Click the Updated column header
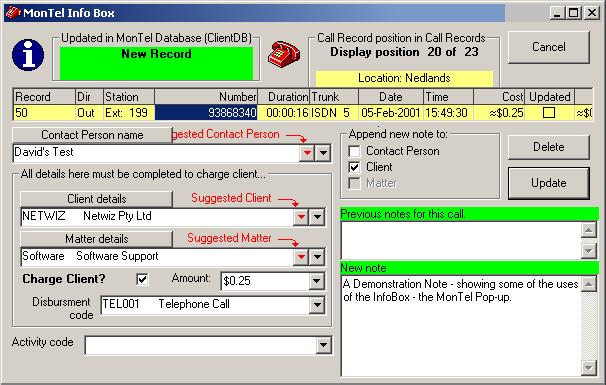 click(550, 97)
